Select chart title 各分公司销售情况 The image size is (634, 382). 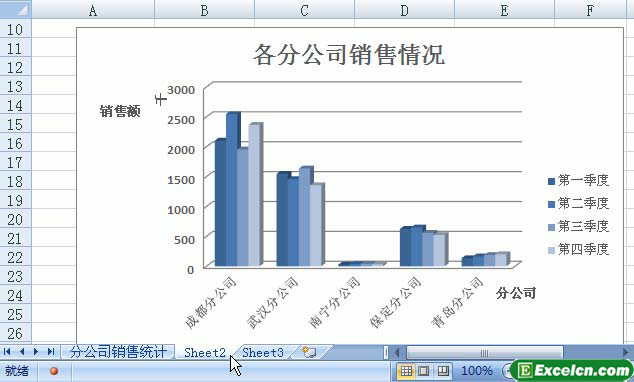pyautogui.click(x=349, y=55)
